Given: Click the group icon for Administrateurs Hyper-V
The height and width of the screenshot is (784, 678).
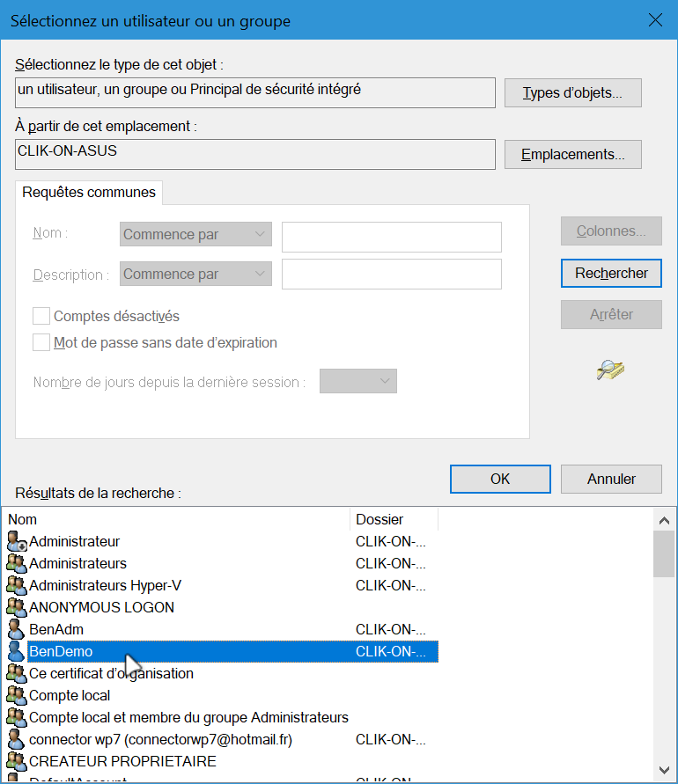Looking at the screenshot, I should pyautogui.click(x=17, y=585).
